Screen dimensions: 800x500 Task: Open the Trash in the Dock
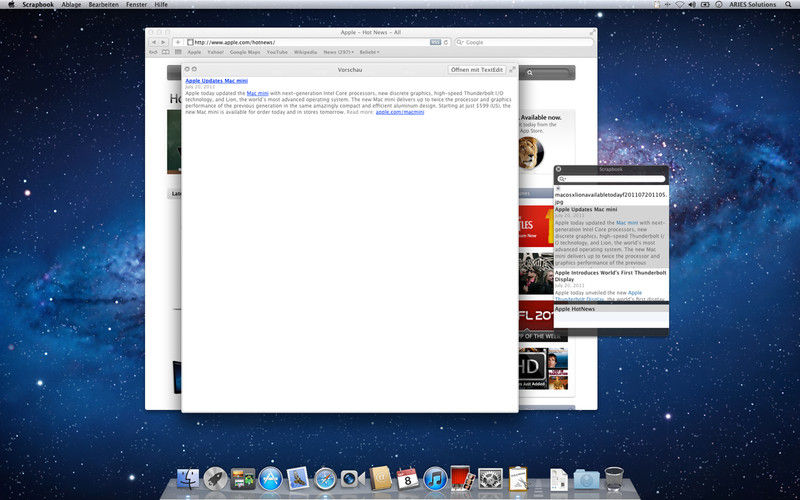(x=614, y=479)
